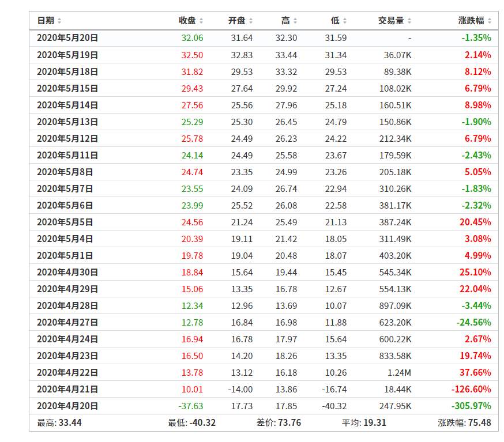504x442 pixels.
Task: Sort by the 收盘 column sort arrows
Action: (201, 21)
